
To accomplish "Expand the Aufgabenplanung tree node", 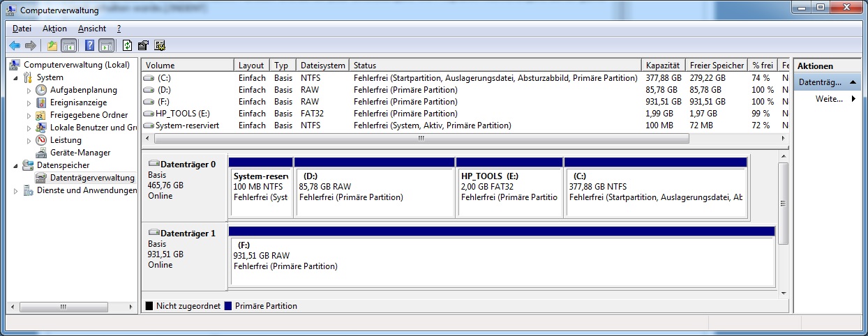I will tap(29, 90).
